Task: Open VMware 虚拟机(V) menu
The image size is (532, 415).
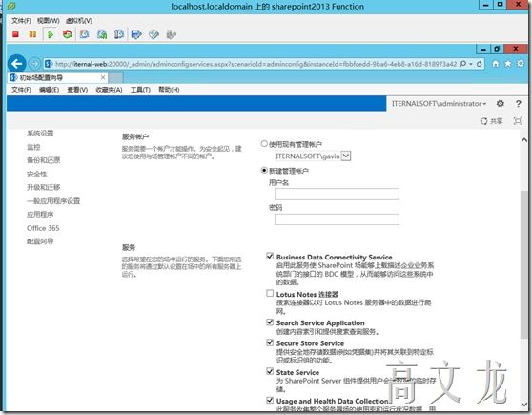Action: (79, 21)
